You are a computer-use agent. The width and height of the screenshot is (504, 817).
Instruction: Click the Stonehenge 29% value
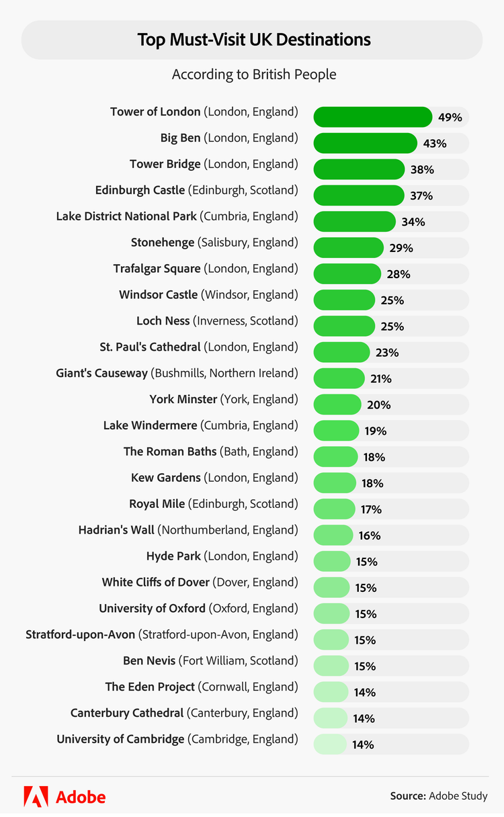click(401, 248)
